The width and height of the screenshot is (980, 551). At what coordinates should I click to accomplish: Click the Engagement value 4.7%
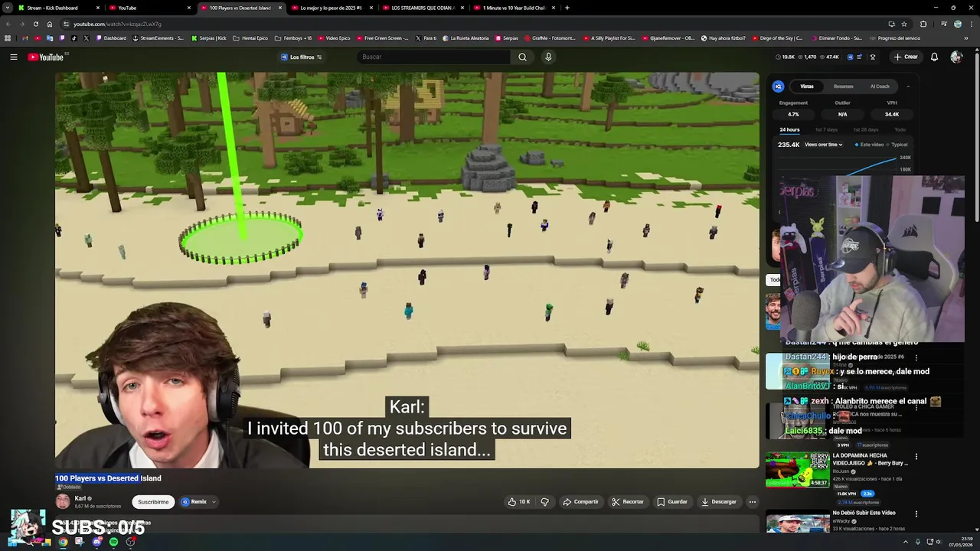tap(793, 114)
